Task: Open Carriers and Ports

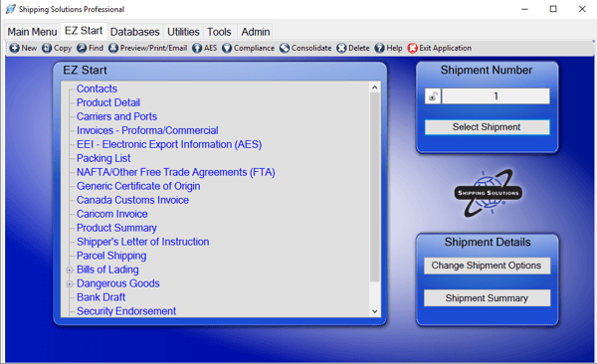Action: pyautogui.click(x=116, y=116)
